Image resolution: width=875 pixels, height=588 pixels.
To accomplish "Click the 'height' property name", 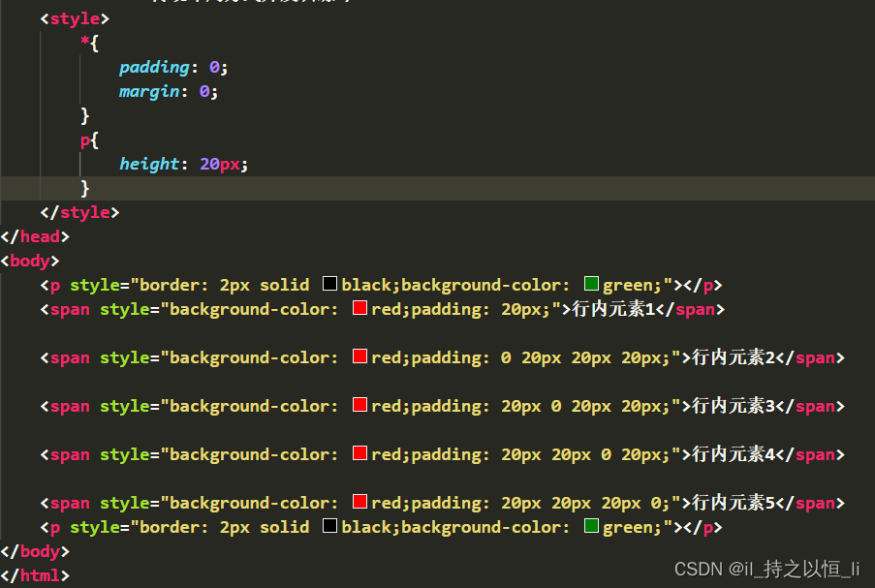I will click(149, 164).
